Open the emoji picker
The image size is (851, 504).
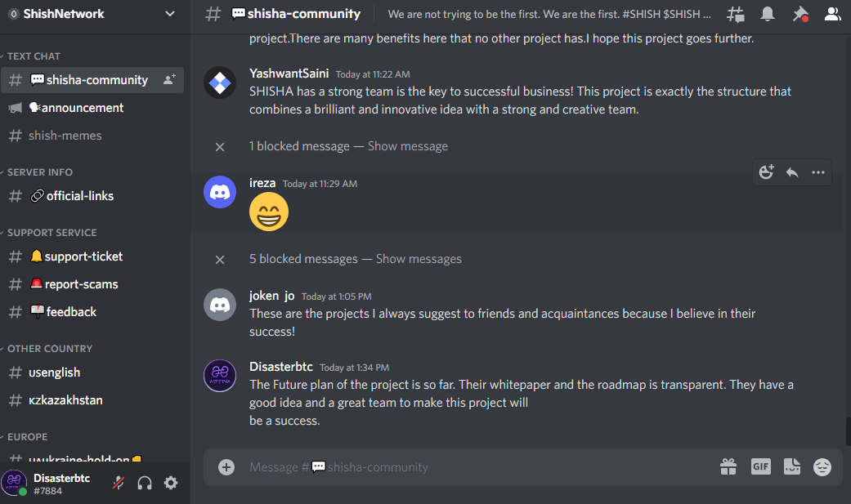point(822,466)
